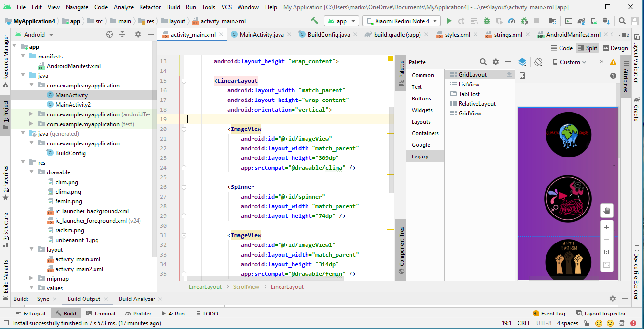Search the Palette with the magnifier icon
Screen dimensions: 644x329
coord(483,62)
